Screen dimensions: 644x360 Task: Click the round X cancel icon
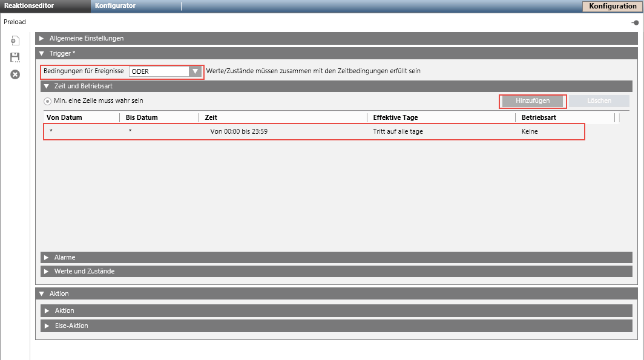15,74
